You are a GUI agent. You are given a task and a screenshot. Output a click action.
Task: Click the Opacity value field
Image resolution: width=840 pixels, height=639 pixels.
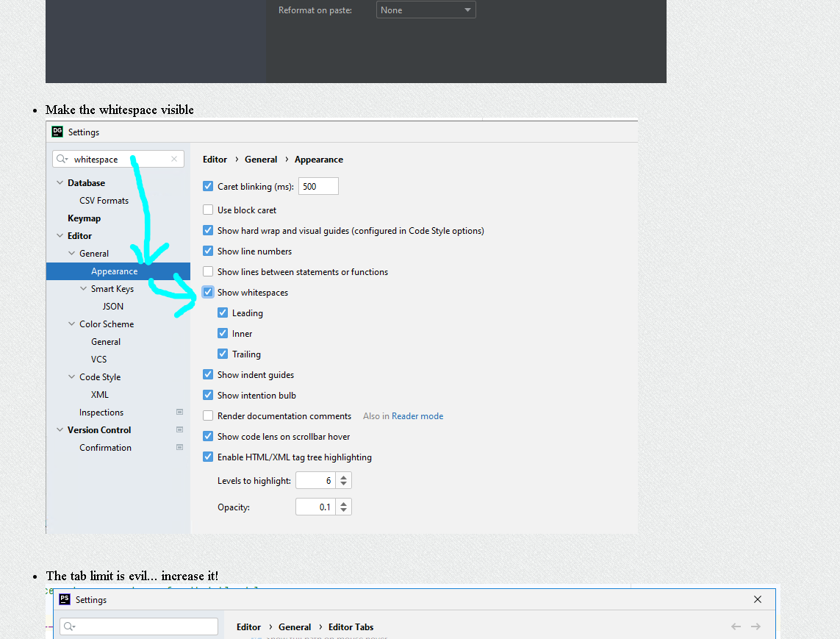click(x=315, y=507)
